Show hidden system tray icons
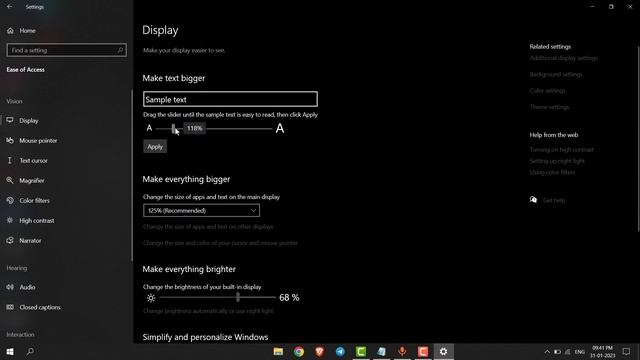 click(547, 352)
